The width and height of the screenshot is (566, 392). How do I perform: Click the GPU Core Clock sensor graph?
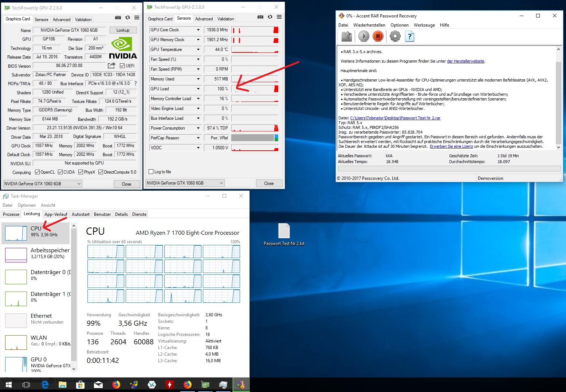pyautogui.click(x=255, y=30)
